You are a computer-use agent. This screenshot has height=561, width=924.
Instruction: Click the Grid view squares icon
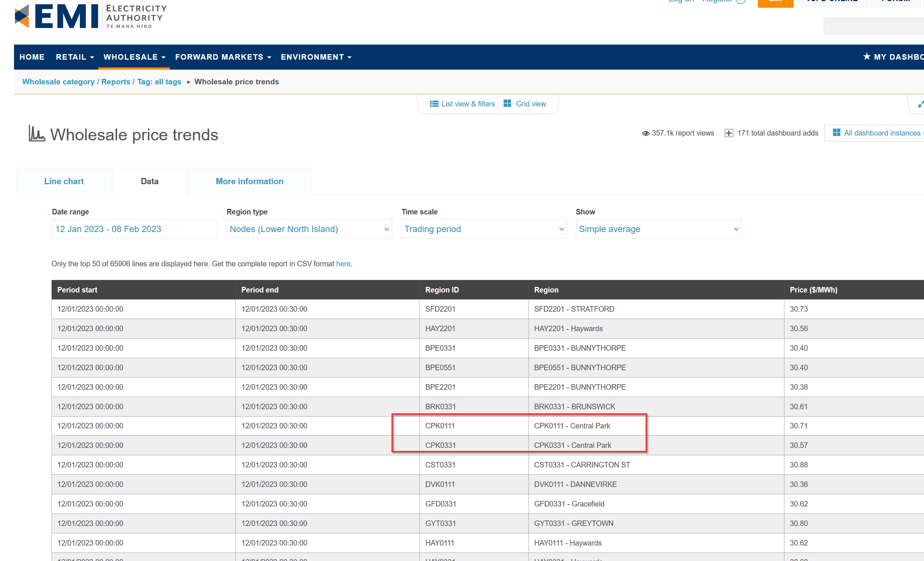[507, 104]
